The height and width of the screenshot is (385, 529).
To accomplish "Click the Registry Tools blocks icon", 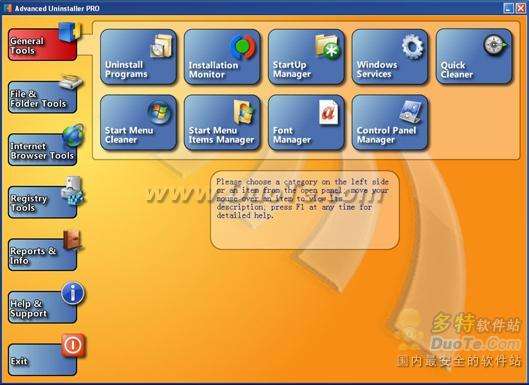I will (72, 191).
